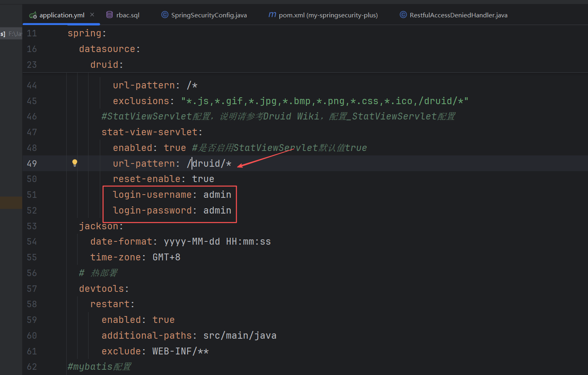Click the RestfulAccessDeniedHandler.java class icon

(x=403, y=15)
